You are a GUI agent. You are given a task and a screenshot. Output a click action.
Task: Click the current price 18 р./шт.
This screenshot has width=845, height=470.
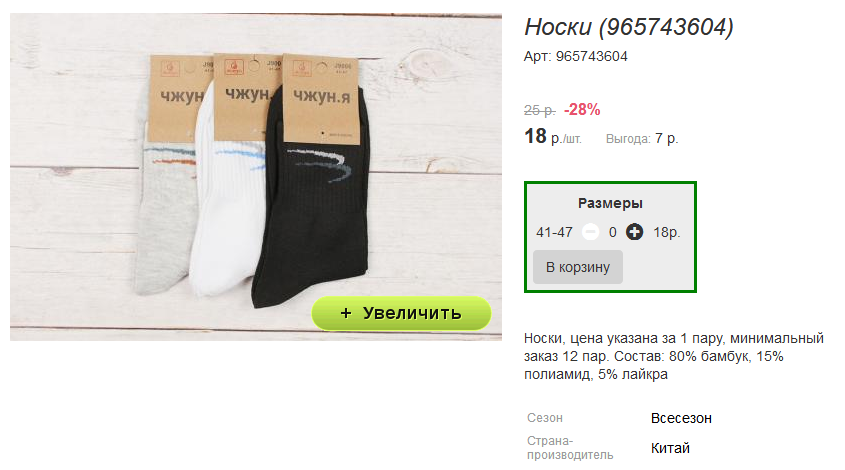coord(552,137)
